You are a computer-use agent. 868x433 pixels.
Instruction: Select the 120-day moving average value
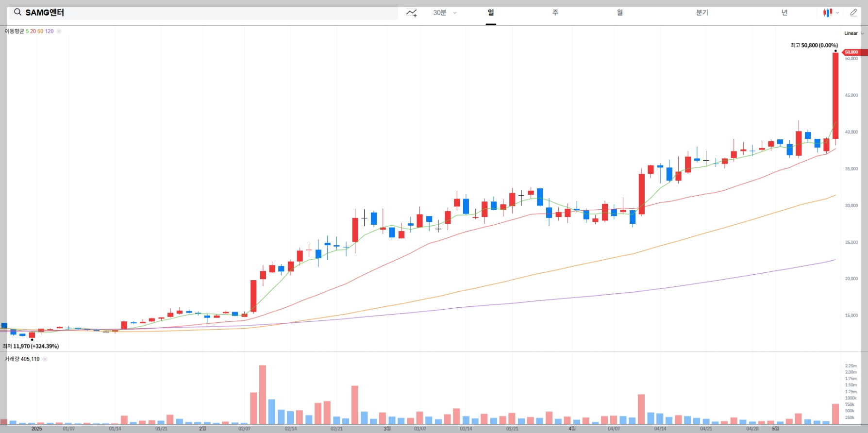tap(50, 31)
